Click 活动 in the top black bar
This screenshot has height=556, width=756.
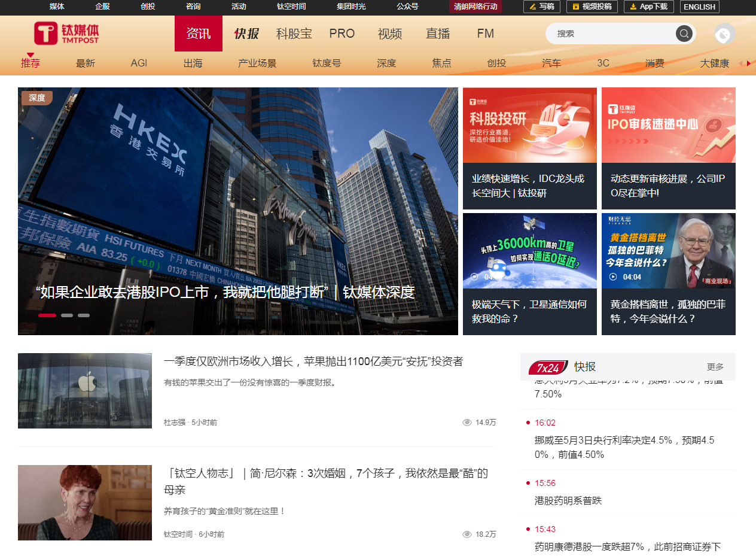click(239, 7)
